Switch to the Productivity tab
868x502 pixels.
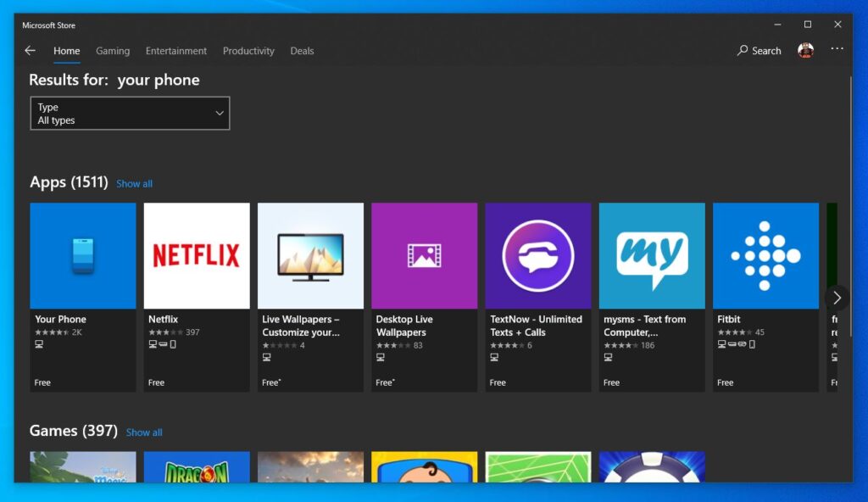(248, 51)
